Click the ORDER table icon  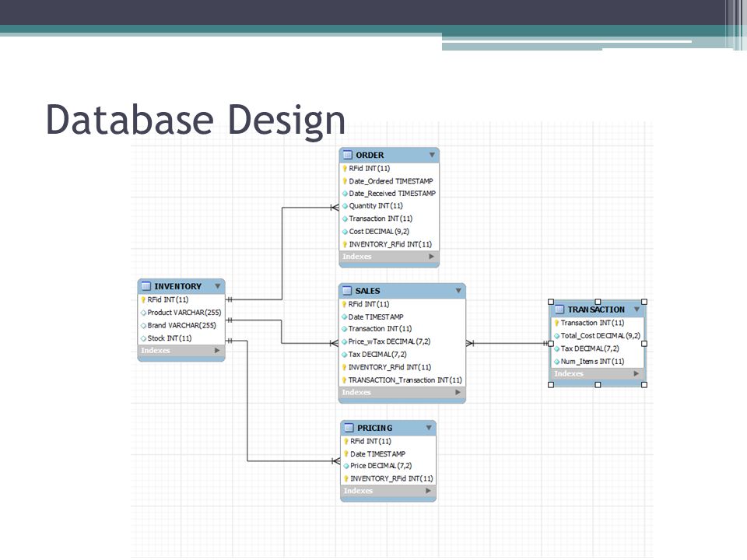[347, 155]
